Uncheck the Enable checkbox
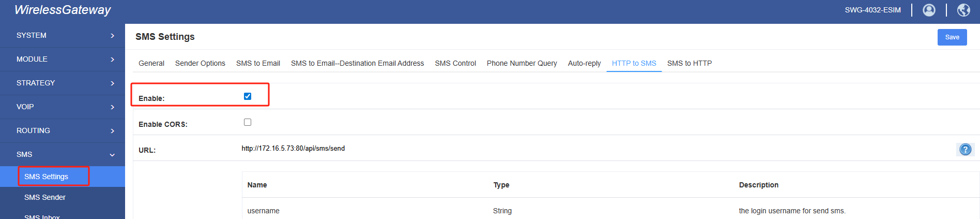 [248, 96]
